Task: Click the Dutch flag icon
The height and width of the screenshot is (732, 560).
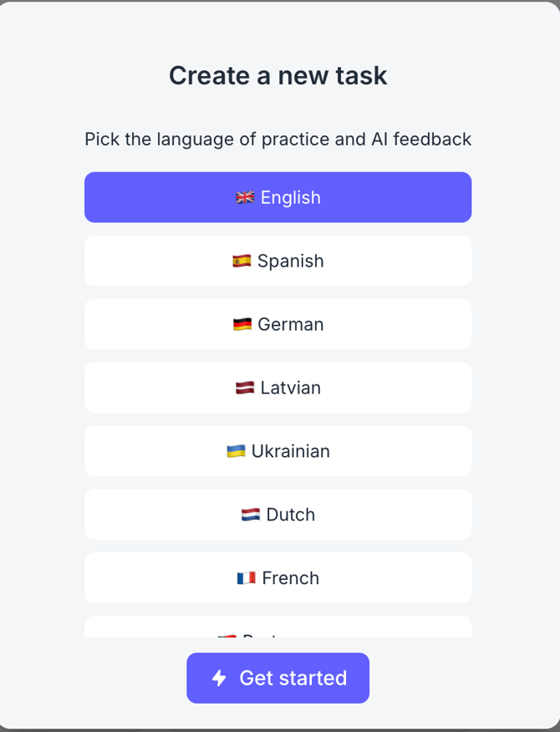Action: click(x=251, y=515)
